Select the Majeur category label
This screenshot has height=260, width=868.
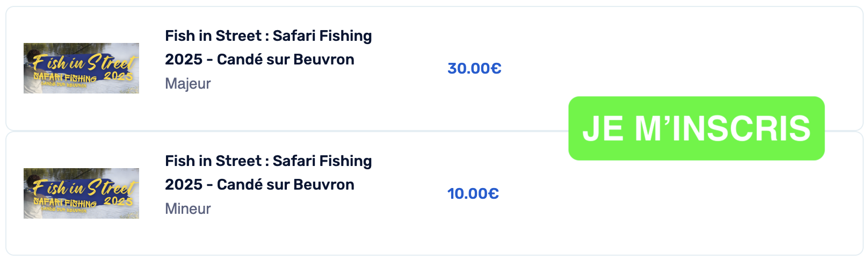188,84
